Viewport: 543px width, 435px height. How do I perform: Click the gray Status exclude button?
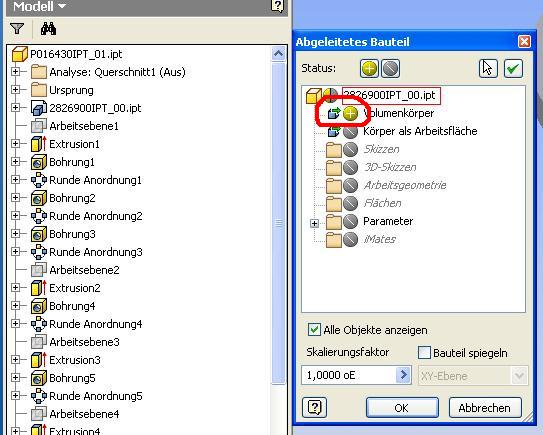click(x=390, y=68)
